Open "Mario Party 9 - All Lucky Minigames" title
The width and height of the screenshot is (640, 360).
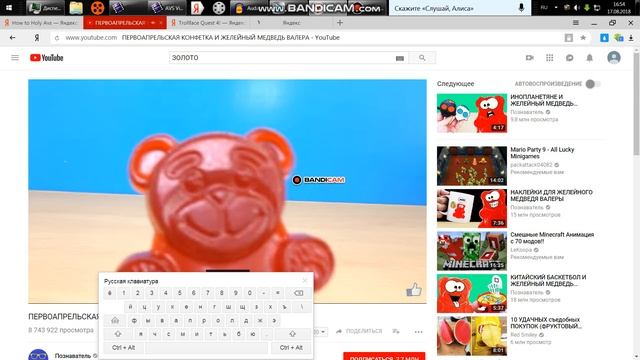[542, 153]
